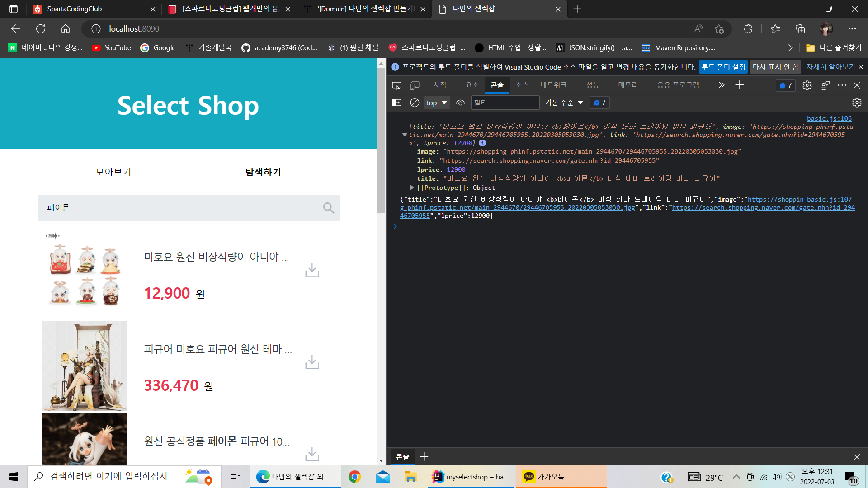Open browser settings and more menu

852,29
